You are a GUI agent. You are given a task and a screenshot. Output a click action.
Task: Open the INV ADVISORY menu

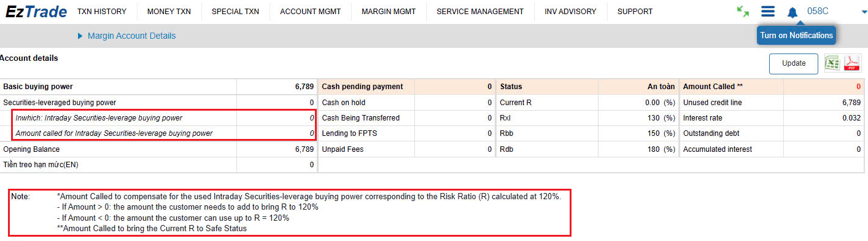pyautogui.click(x=570, y=11)
